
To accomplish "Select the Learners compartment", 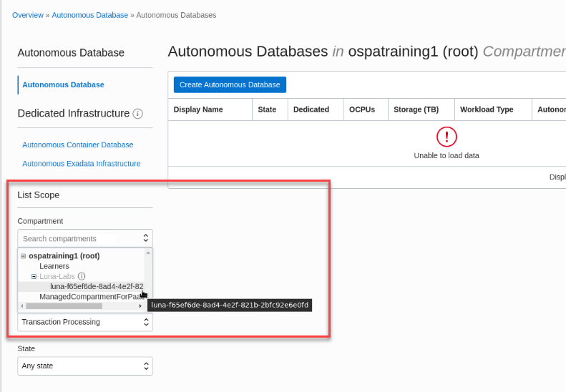I will (x=54, y=266).
